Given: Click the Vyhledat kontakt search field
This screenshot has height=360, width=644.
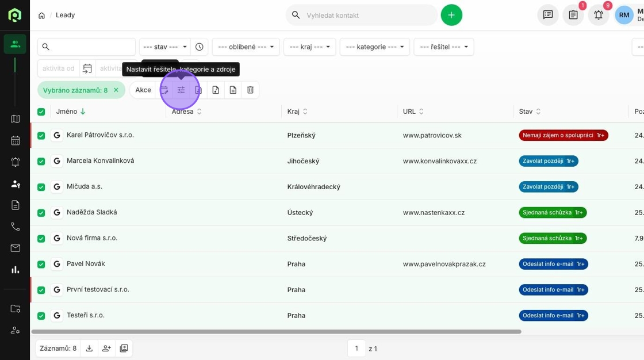Looking at the screenshot, I should click(362, 15).
